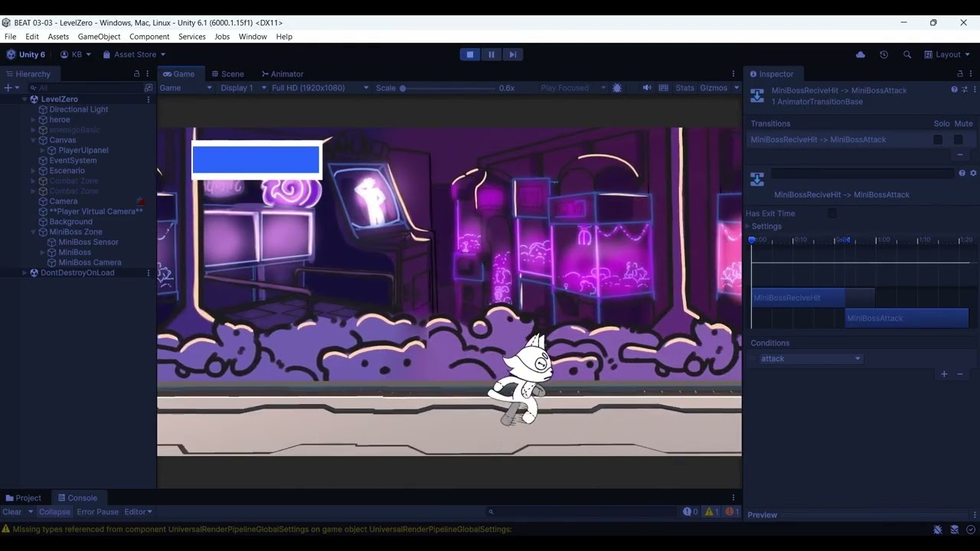This screenshot has width=980, height=551.
Task: Open the Component menu
Action: click(x=149, y=37)
